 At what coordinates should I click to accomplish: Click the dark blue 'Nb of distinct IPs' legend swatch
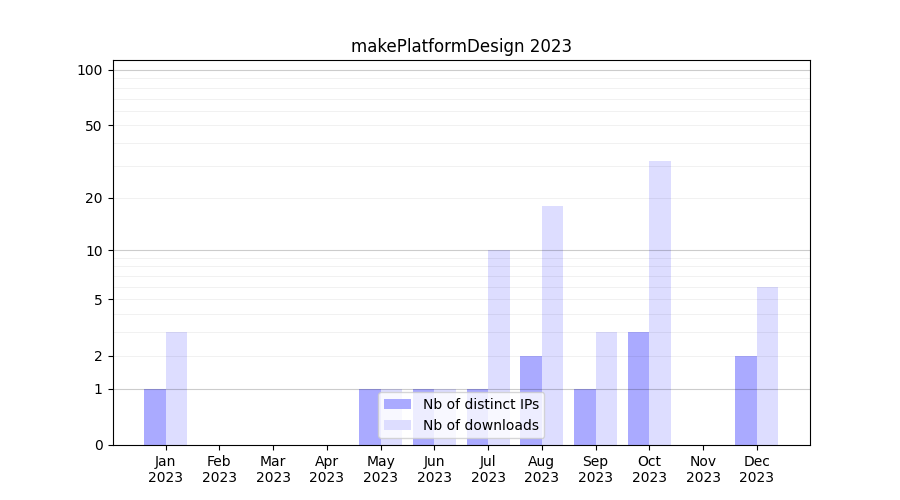(398, 404)
